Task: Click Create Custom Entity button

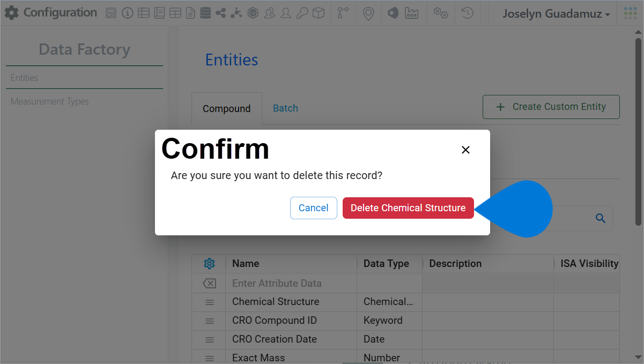Action: 551,107
